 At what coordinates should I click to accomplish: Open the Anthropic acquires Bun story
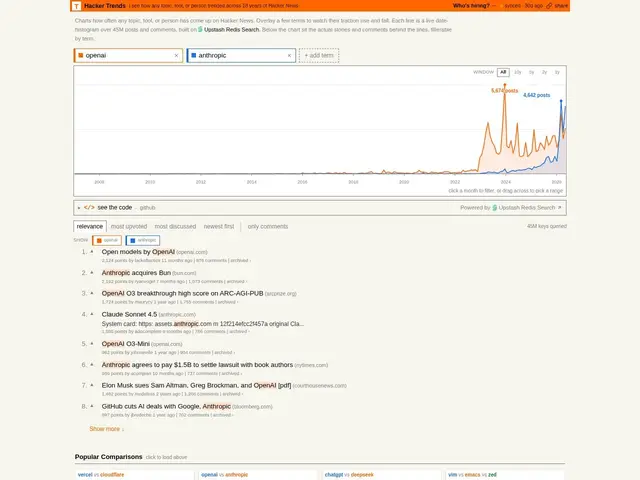(136, 273)
